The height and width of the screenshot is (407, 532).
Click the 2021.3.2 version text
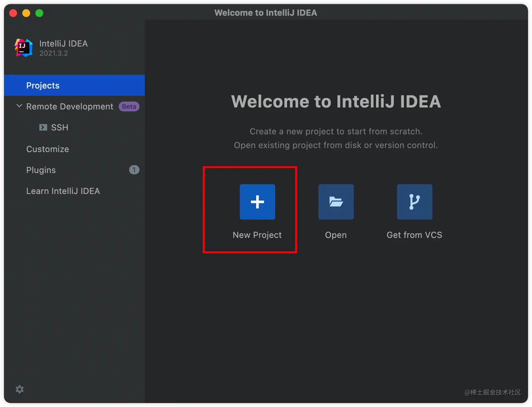pyautogui.click(x=53, y=53)
